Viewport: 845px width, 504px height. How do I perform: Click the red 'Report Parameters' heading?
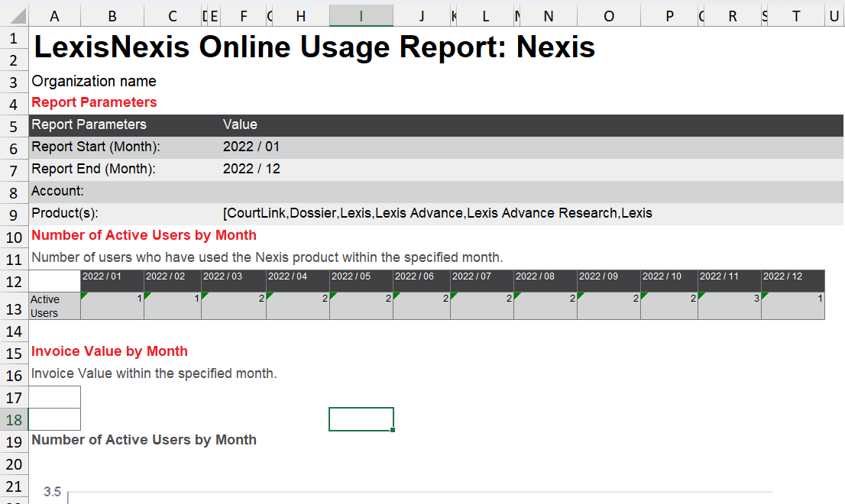tap(94, 102)
